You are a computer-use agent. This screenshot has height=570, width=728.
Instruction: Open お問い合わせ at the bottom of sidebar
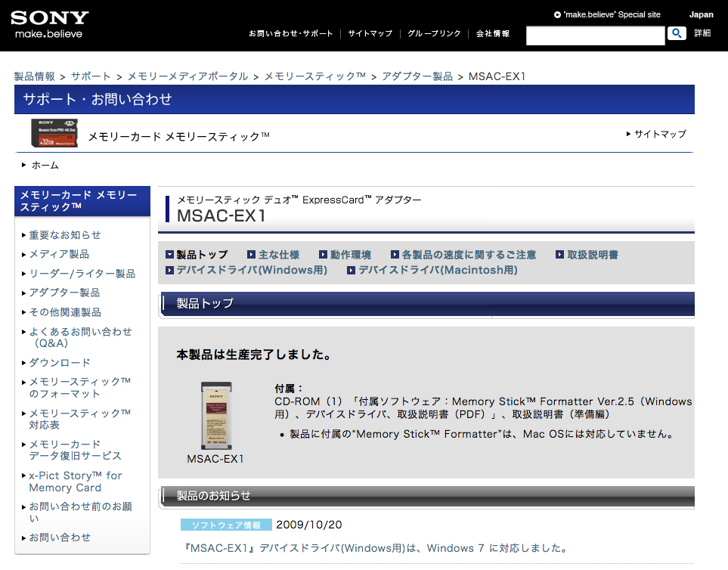click(x=60, y=537)
